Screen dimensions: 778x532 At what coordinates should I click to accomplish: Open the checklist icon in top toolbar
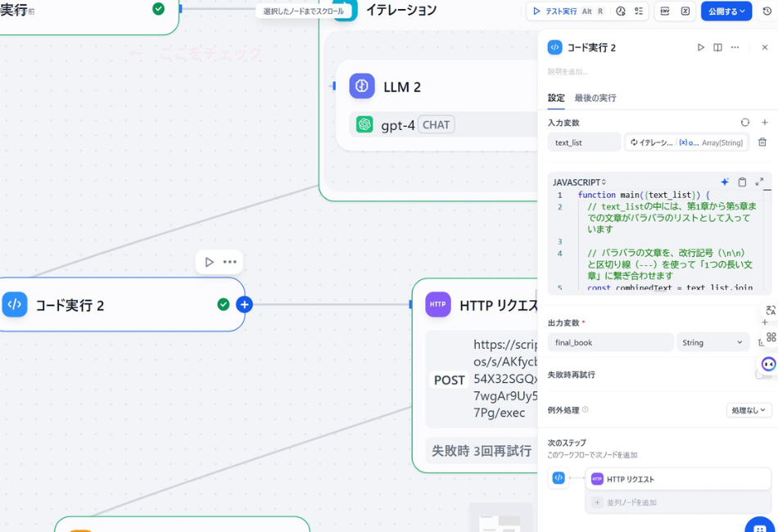pos(639,11)
